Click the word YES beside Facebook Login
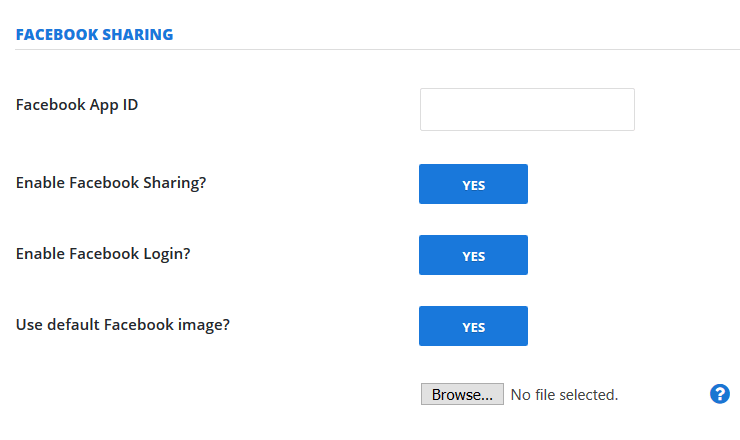 point(473,256)
